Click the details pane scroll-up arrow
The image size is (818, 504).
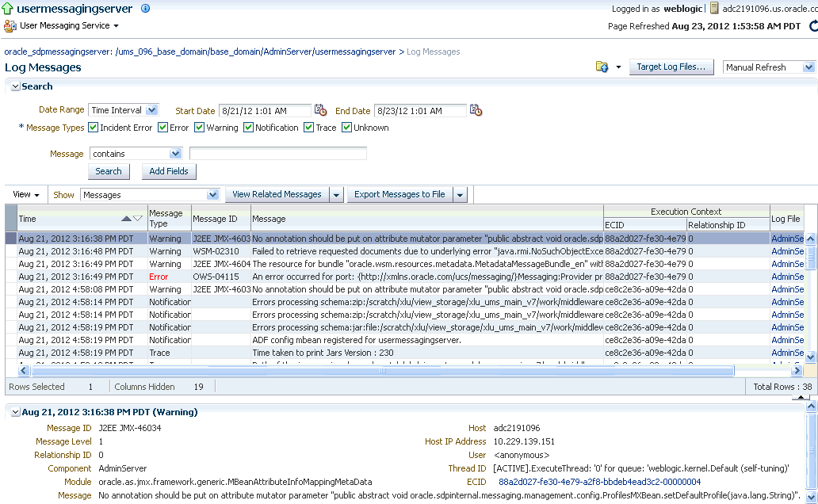tap(811, 406)
